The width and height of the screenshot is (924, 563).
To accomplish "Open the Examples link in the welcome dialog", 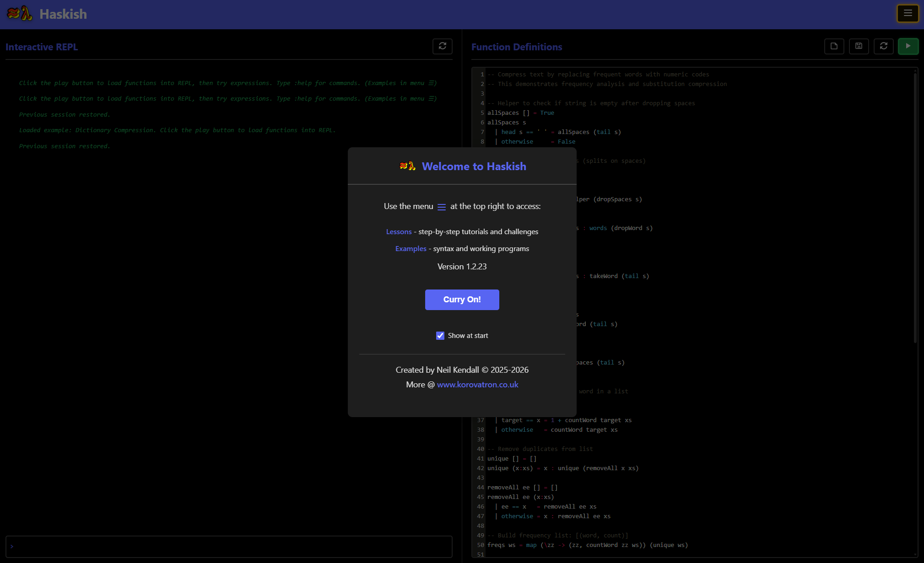I will (x=411, y=249).
